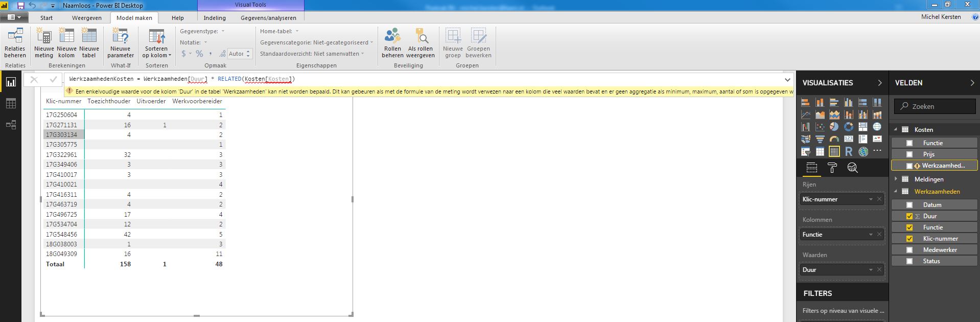Select the pie chart visual
The width and height of the screenshot is (980, 322).
click(834, 126)
